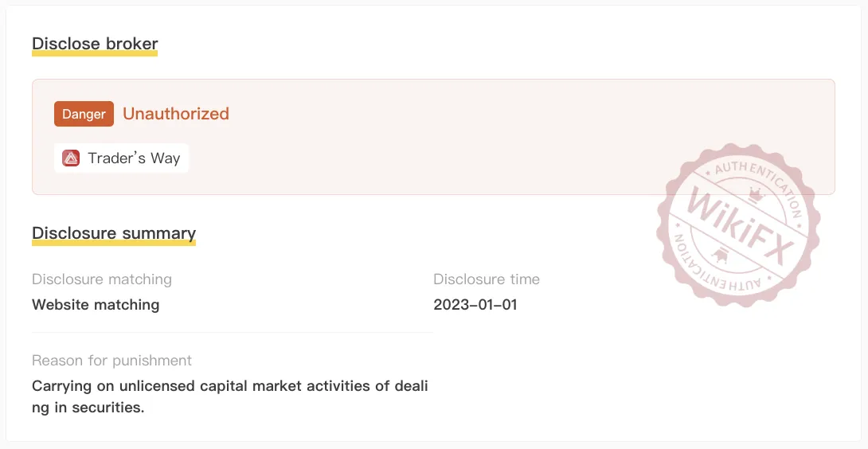Click the Danger warning badge

tap(84, 114)
